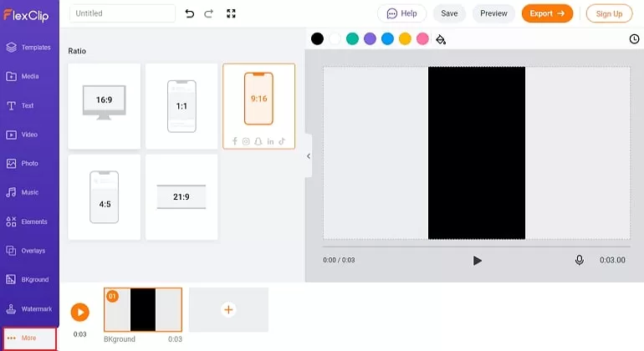Click the Snapchat icon in 9:16 card
This screenshot has width=644, height=351.
258,141
